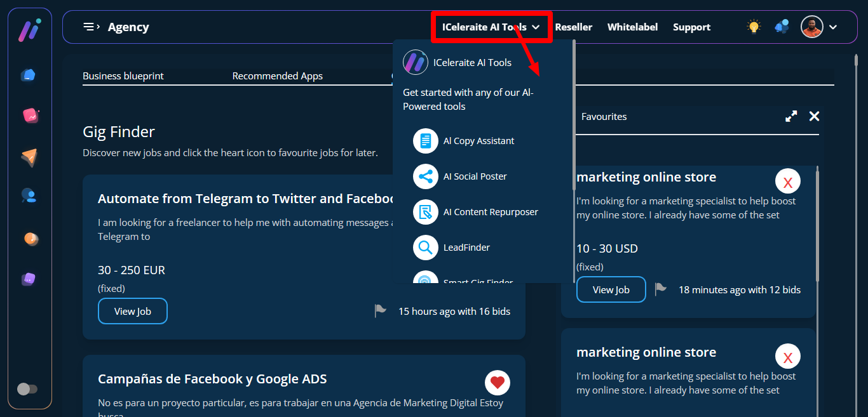Unfavourite the Campañas de Facebook job heart

tap(498, 383)
